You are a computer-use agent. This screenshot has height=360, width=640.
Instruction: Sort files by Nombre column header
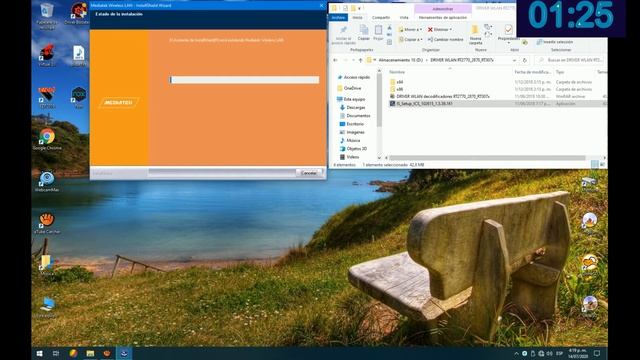397,72
